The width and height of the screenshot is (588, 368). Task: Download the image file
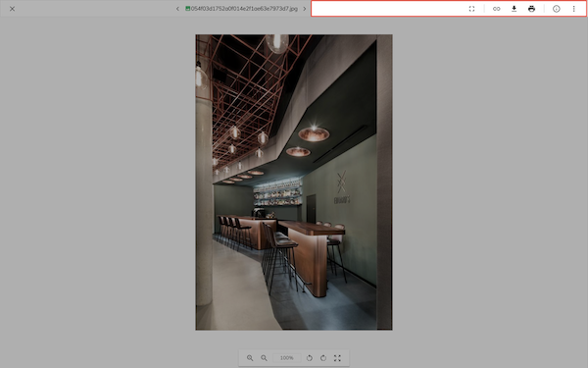tap(514, 9)
